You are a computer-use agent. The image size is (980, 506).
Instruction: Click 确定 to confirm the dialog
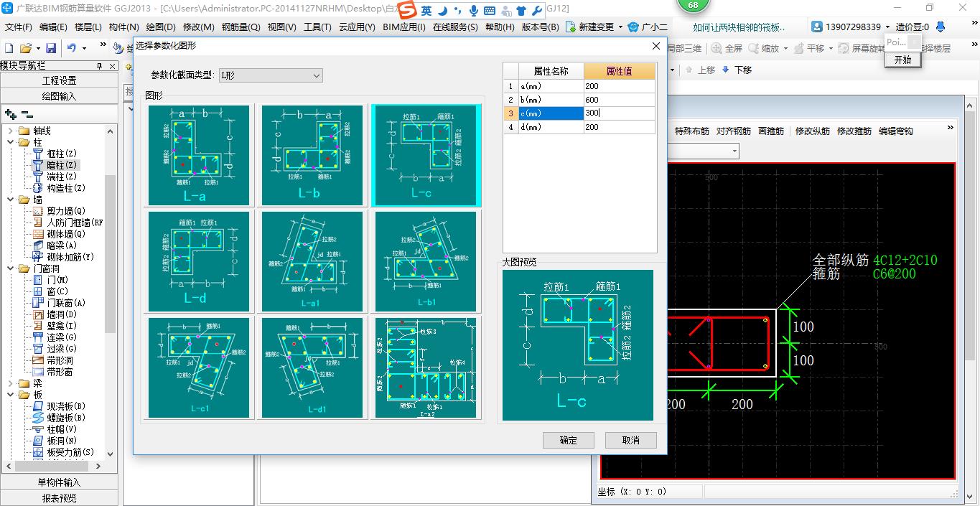(x=569, y=440)
